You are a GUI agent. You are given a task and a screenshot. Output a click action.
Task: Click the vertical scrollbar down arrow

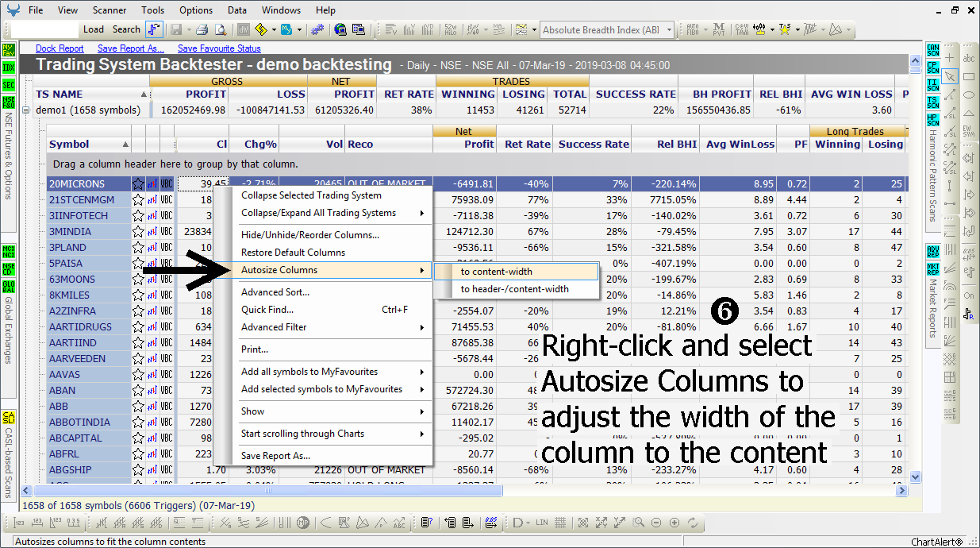915,477
